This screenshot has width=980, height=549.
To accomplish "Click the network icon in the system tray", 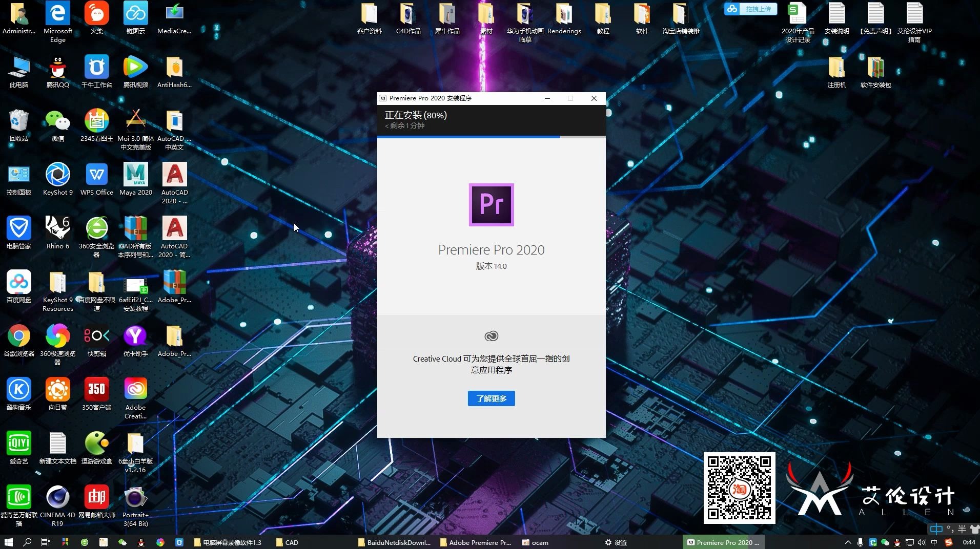I will (x=910, y=542).
